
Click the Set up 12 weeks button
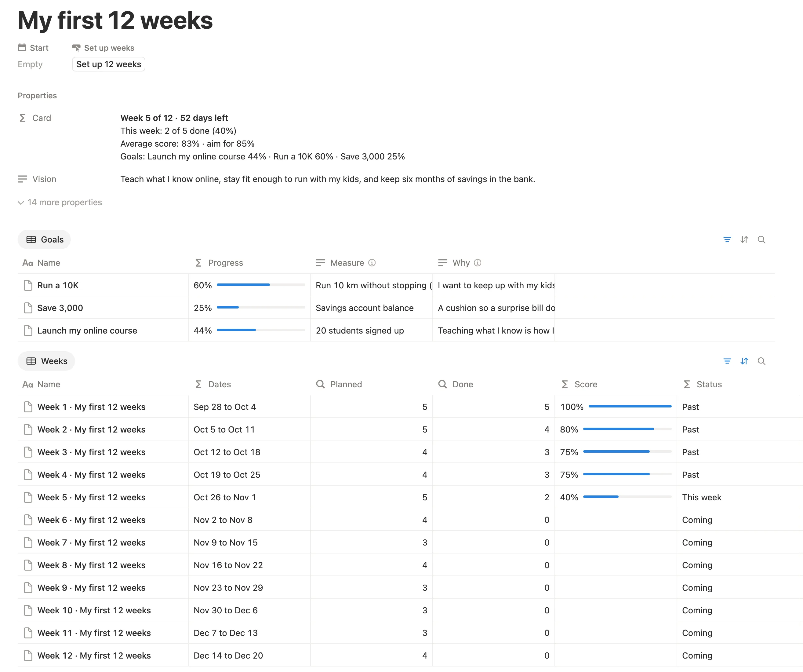(x=109, y=64)
